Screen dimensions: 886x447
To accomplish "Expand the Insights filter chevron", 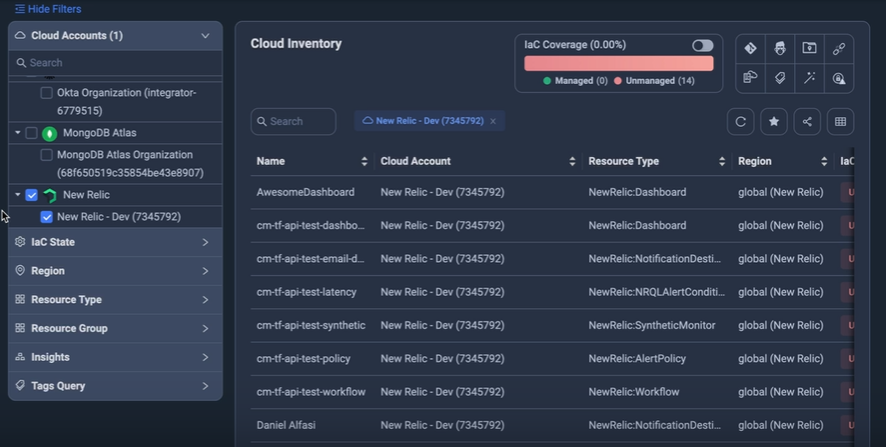I will [205, 357].
